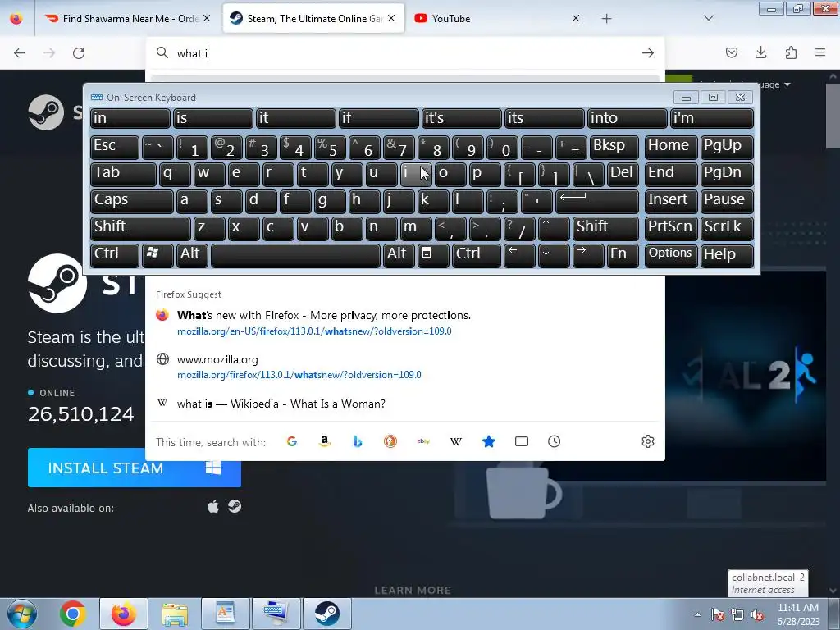Switch to Find Shawarma Near Me tab
The height and width of the screenshot is (630, 840).
(x=127, y=18)
